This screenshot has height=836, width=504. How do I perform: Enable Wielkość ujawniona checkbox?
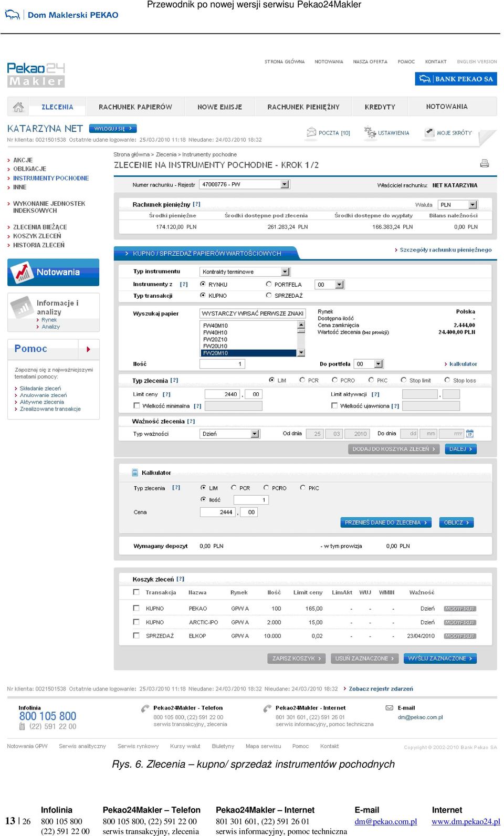(334, 405)
